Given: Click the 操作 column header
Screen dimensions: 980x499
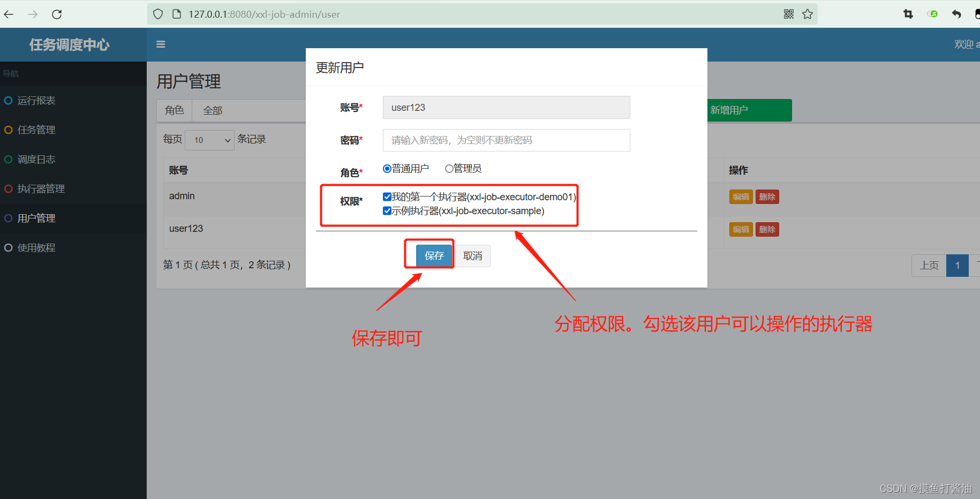Looking at the screenshot, I should (738, 170).
